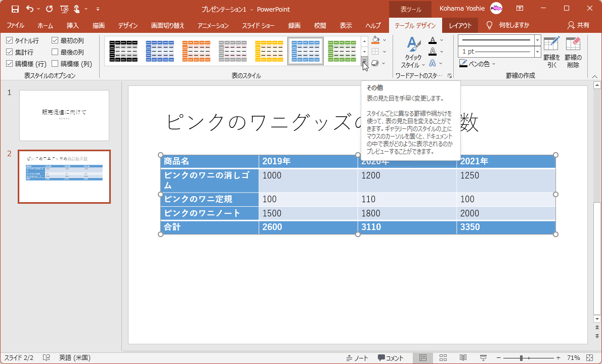Image resolution: width=602 pixels, height=364 pixels.
Task: Toggle the 縞模様 (行) checkbox
Action: 10,64
